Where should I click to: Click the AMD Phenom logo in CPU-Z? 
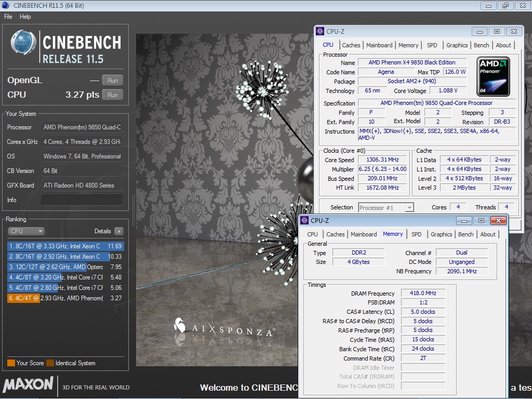click(x=493, y=77)
